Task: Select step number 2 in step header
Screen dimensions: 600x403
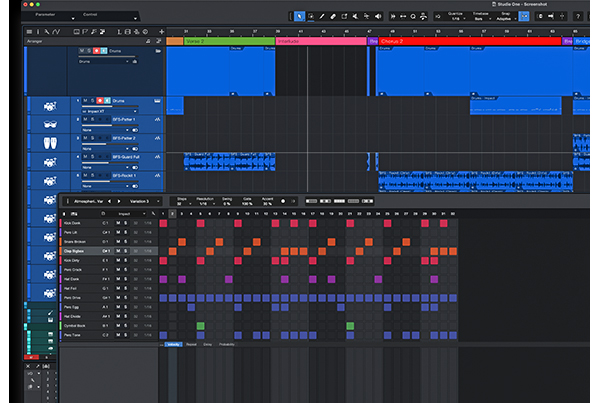Action: 173,214
